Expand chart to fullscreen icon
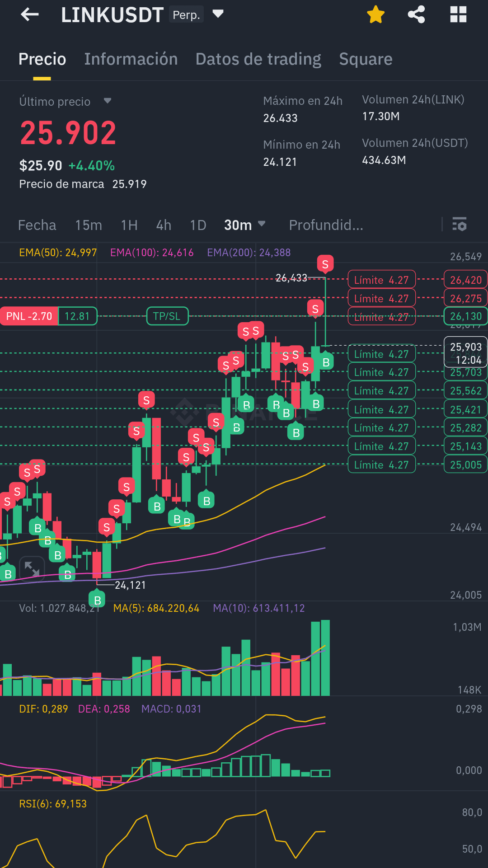 coord(32,568)
